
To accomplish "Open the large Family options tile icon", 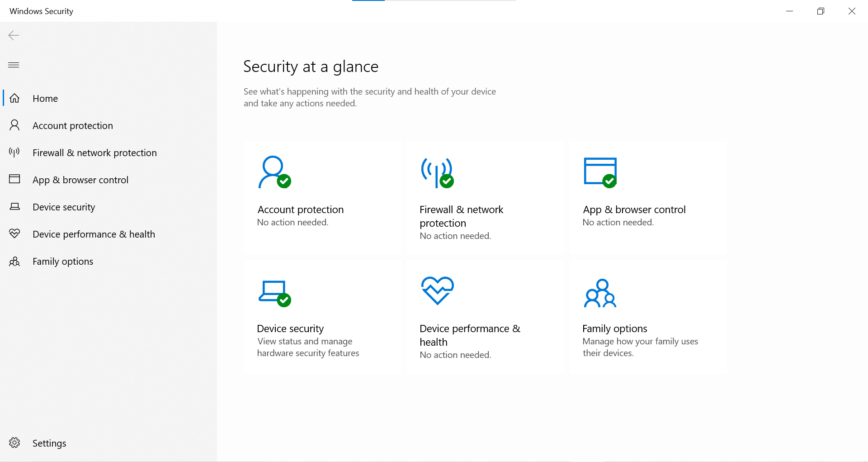I will coord(600,293).
